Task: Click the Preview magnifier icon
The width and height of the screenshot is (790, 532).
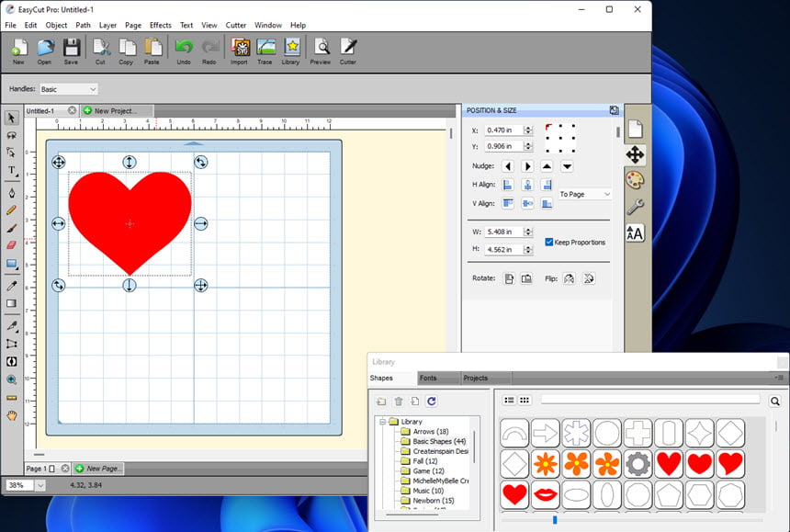Action: [x=321, y=51]
